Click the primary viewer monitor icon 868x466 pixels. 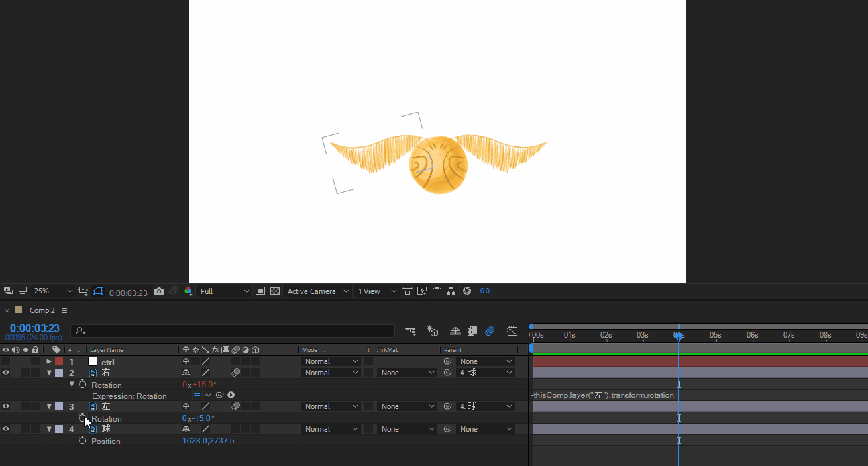(x=23, y=291)
